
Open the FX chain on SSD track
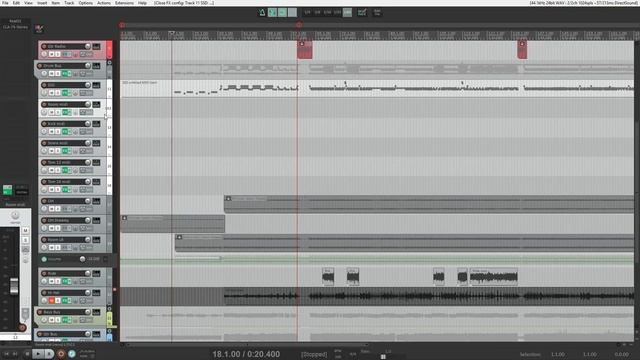click(66, 93)
